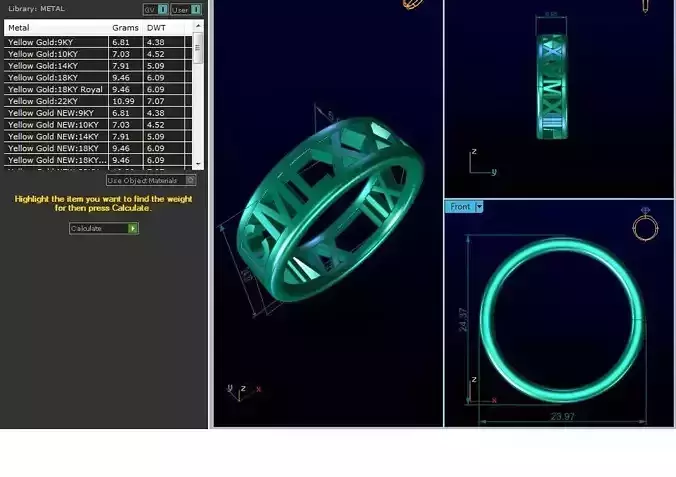The height and width of the screenshot is (477, 676).
Task: Click the 10.99 grams value
Action: [123, 101]
